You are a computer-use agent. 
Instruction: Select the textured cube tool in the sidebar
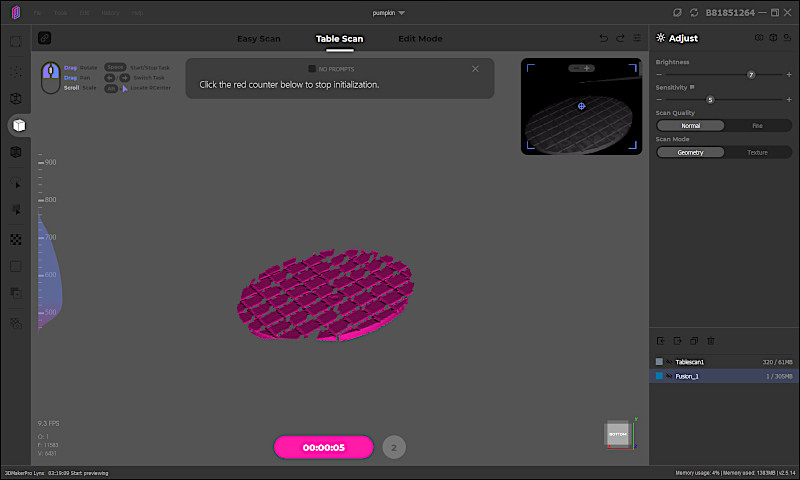coord(16,151)
